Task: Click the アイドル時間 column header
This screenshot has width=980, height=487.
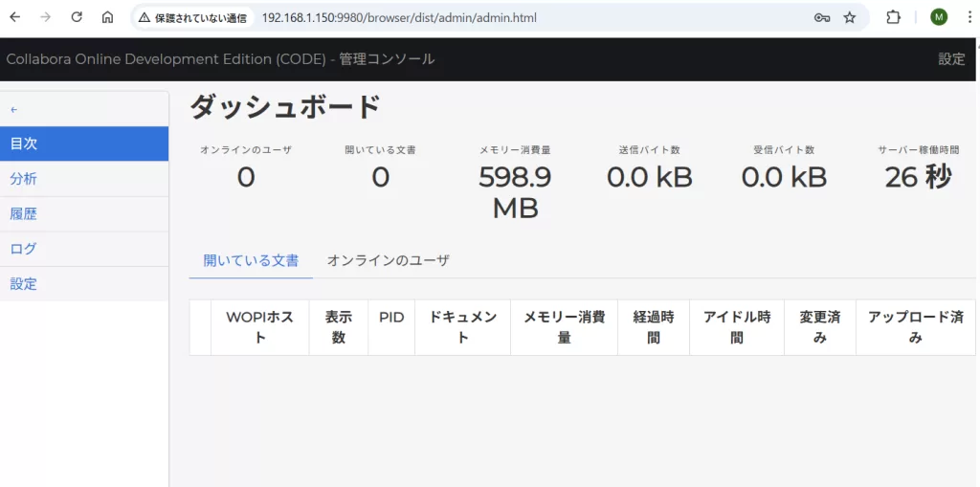Action: tap(737, 327)
